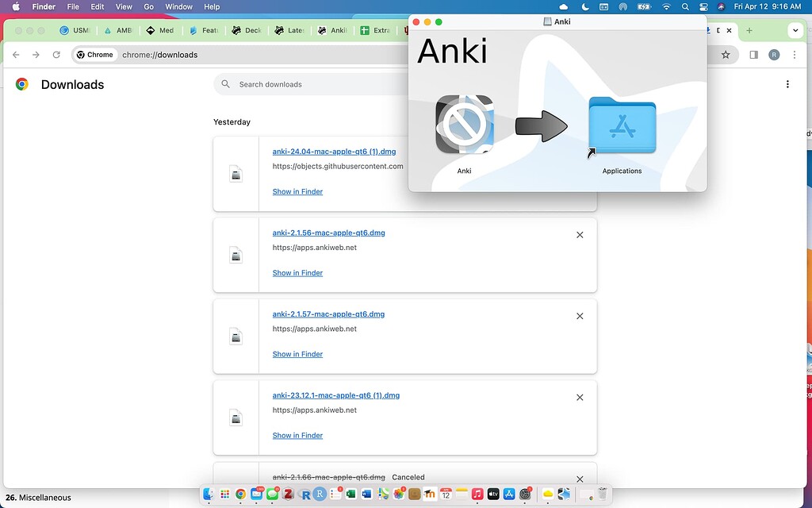The width and height of the screenshot is (812, 508).
Task: Show anki-24.04 download in Finder
Action: [x=297, y=191]
